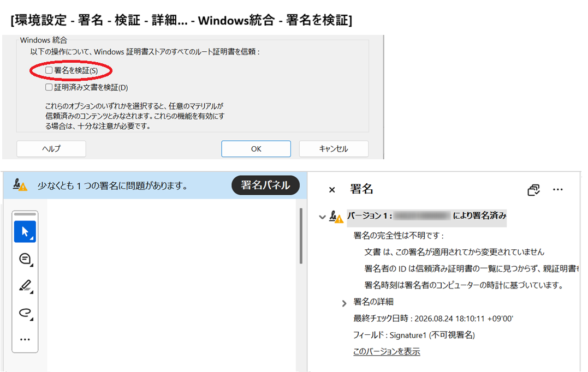Open the 署名パネル button
Screen dimensions: 588x372
tap(265, 185)
